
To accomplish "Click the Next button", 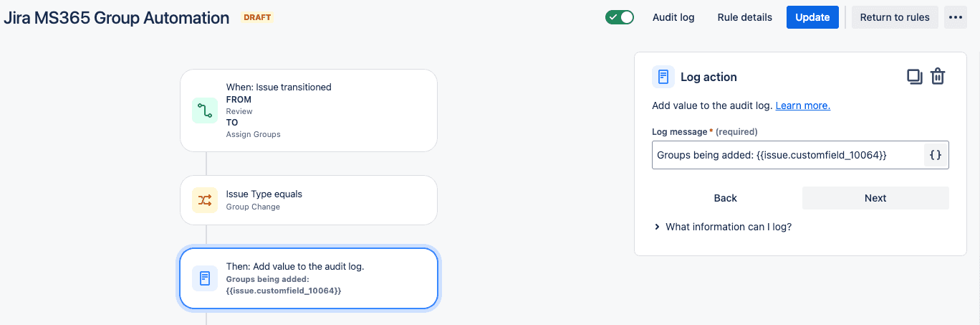I will click(875, 198).
